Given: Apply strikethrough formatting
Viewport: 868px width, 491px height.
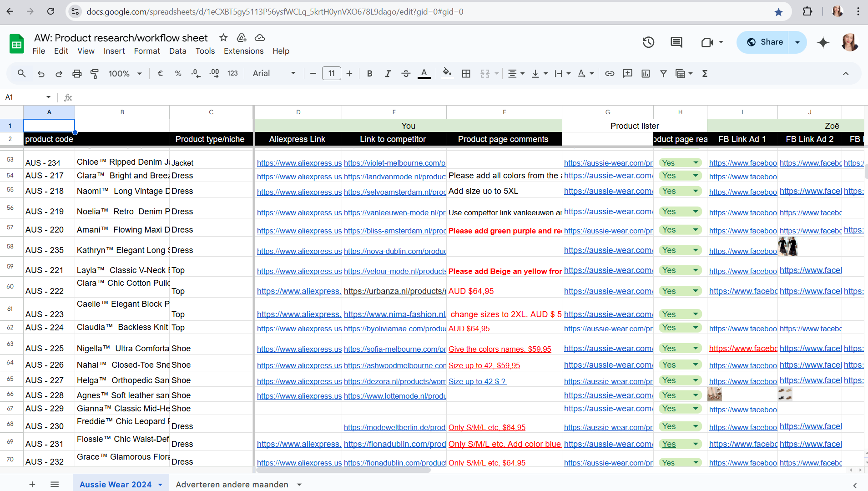Looking at the screenshot, I should pyautogui.click(x=406, y=73).
